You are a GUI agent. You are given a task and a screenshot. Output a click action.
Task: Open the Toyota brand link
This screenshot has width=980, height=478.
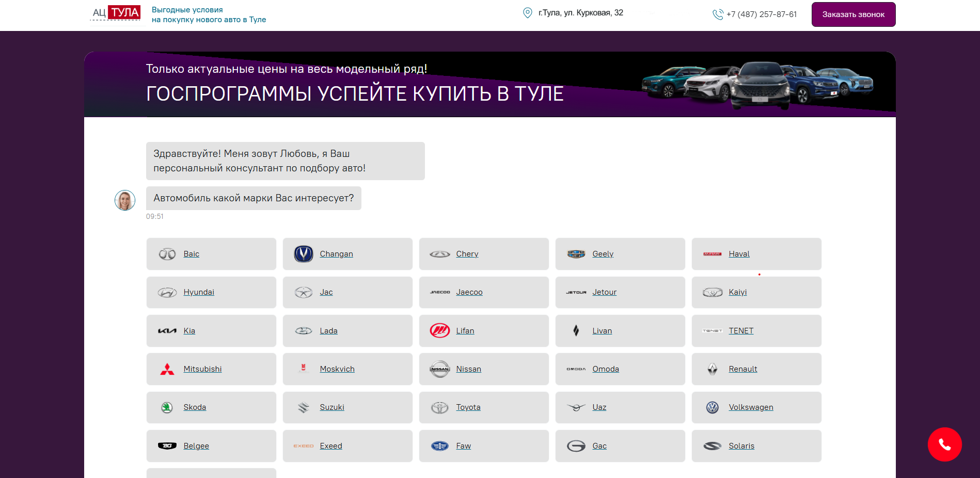coord(468,407)
